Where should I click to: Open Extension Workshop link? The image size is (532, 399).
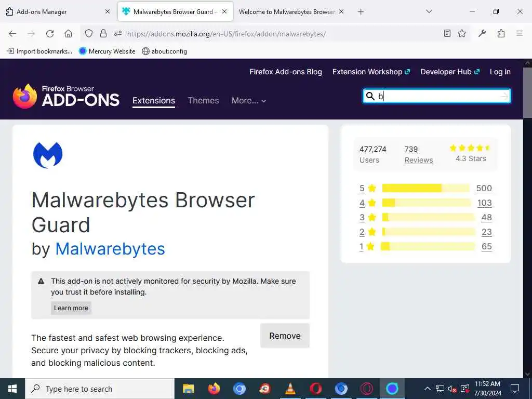371,72
